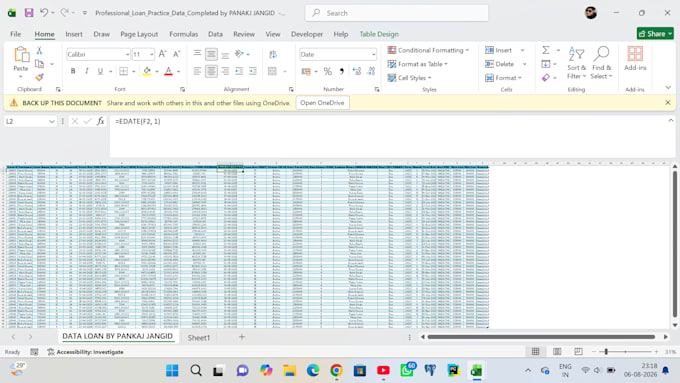Click Decrease Decimal icon
Viewport: 680px width, 383px height.
pos(371,71)
